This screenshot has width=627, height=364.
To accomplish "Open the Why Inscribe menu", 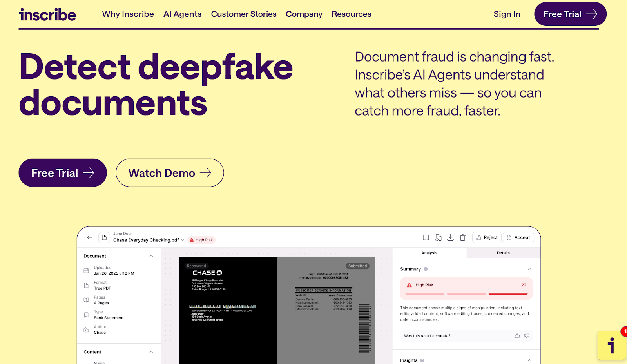I will (128, 14).
